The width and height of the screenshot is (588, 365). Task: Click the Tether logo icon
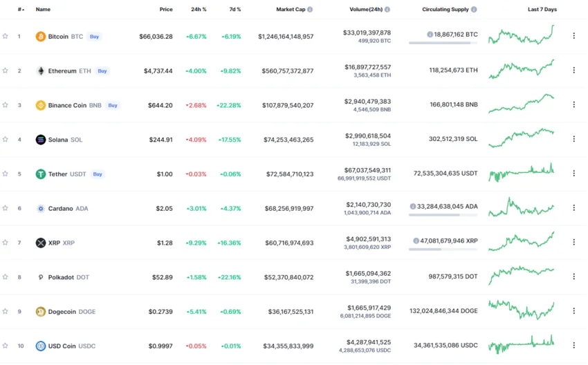click(41, 174)
